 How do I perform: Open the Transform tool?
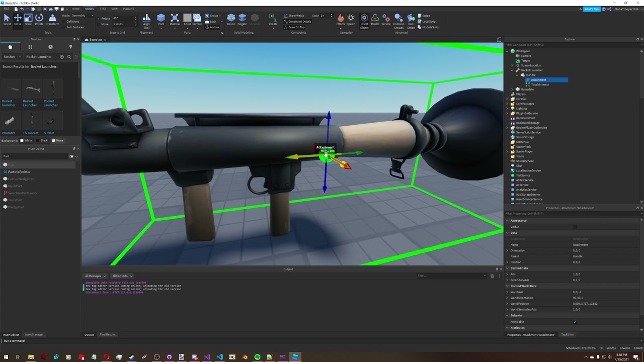tap(52, 20)
